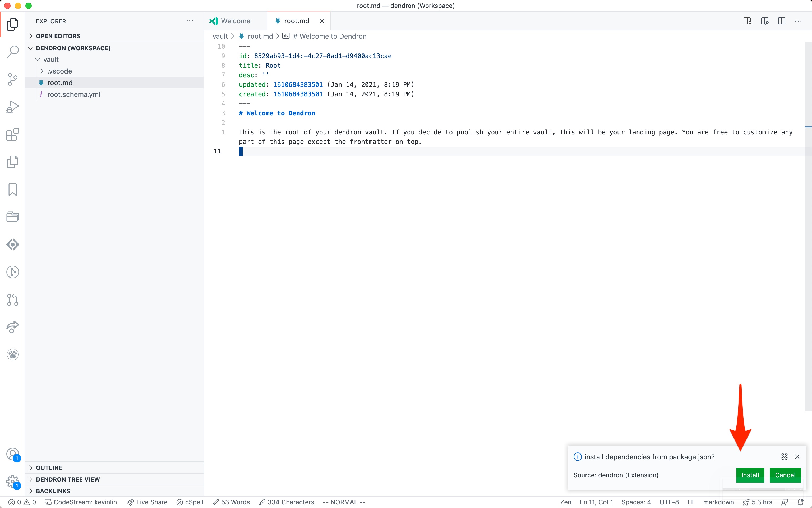Split the editor right
This screenshot has width=812, height=508.
coord(781,21)
